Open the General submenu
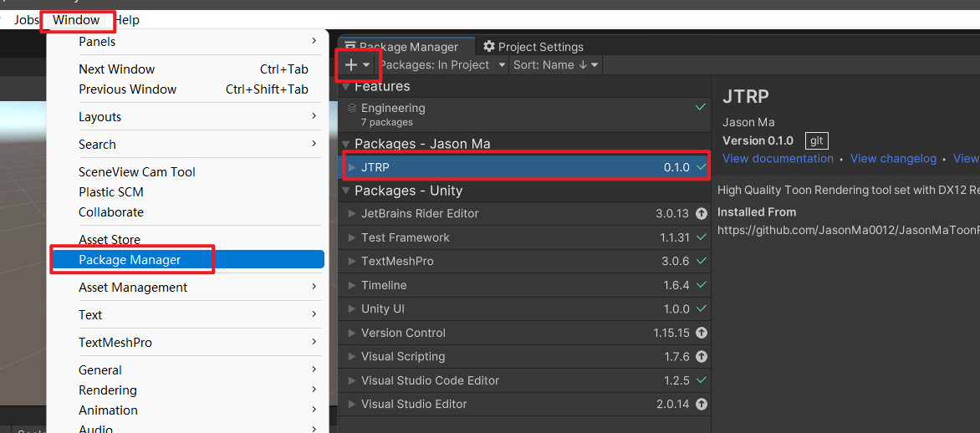 coord(187,370)
